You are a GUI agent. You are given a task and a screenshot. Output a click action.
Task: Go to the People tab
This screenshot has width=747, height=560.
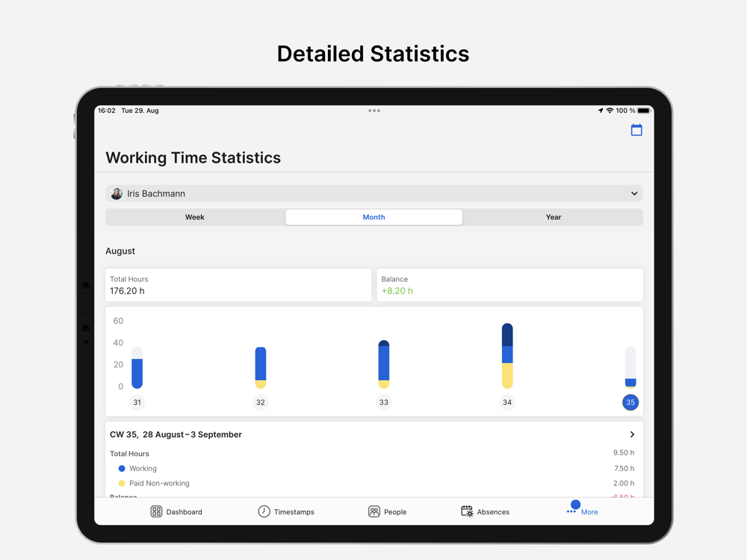387,511
